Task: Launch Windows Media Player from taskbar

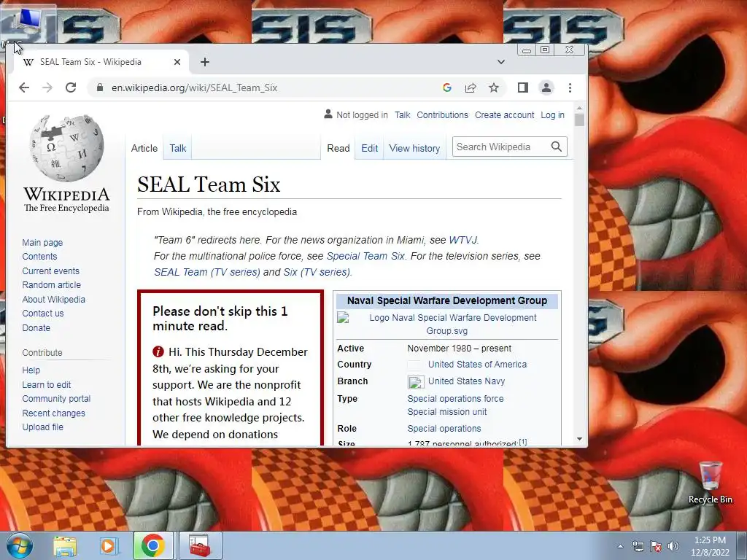Action: [x=109, y=545]
